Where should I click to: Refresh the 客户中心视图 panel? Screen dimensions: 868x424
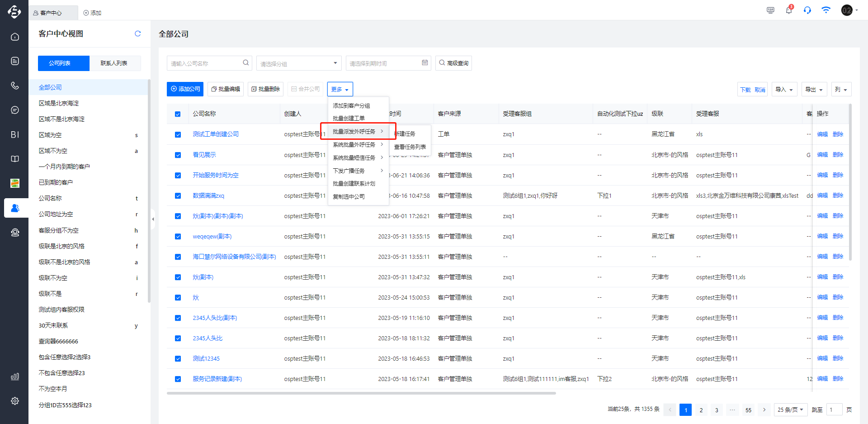pos(138,33)
